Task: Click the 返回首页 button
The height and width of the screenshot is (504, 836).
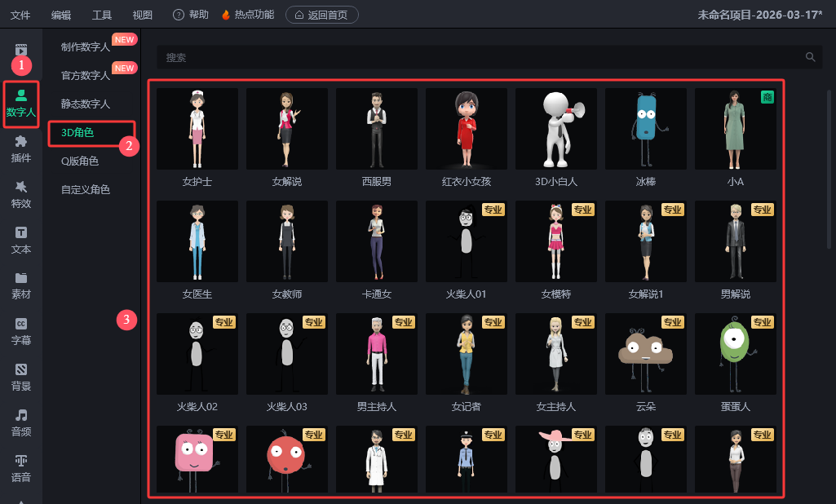Action: click(x=321, y=15)
